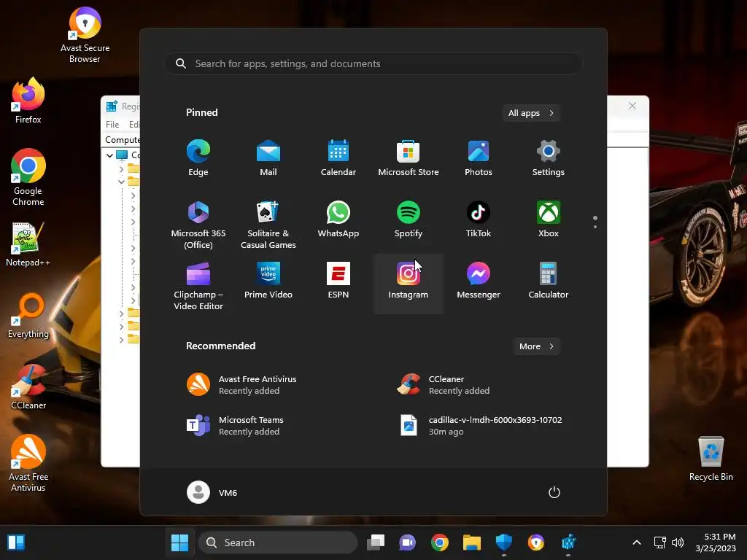The image size is (747, 560).
Task: Open Task View from taskbar
Action: (376, 542)
